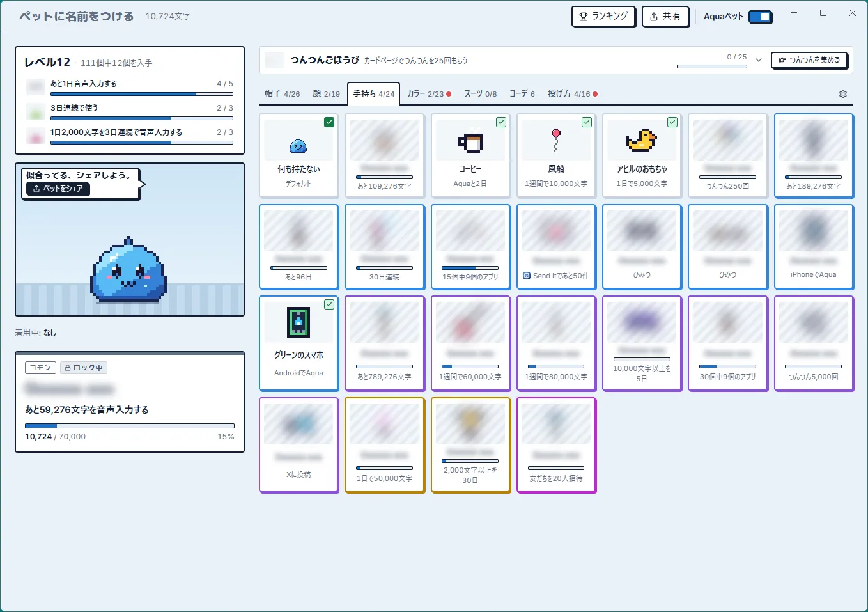The height and width of the screenshot is (612, 868).
Task: Select the locked card つんつん250回
Action: (x=727, y=155)
